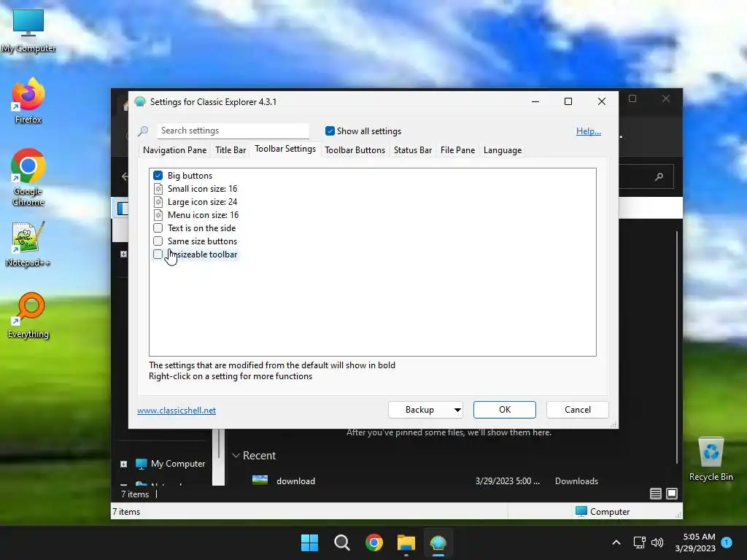Open My Computer desktop icon
Screen dimensions: 747x560
click(28, 31)
